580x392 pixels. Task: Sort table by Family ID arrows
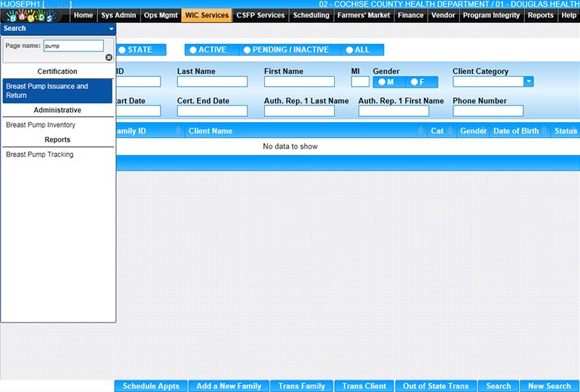179,131
